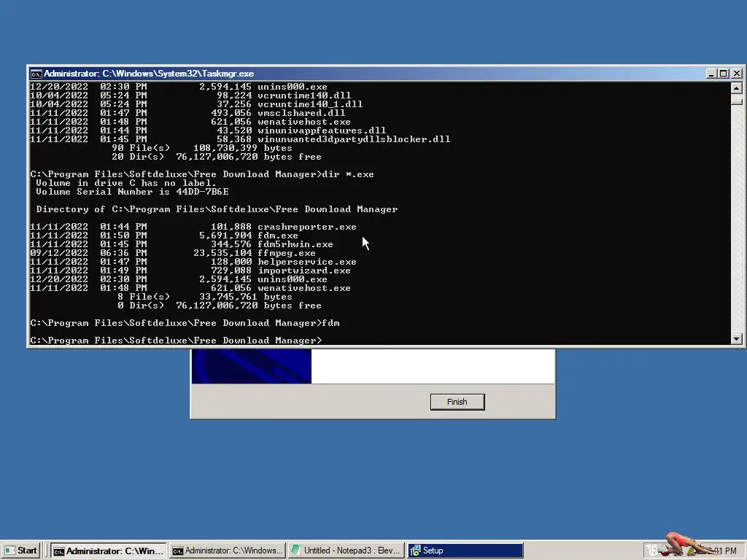The height and width of the screenshot is (560, 747).
Task: Close the Taskmgr.exe console window
Action: [737, 74]
